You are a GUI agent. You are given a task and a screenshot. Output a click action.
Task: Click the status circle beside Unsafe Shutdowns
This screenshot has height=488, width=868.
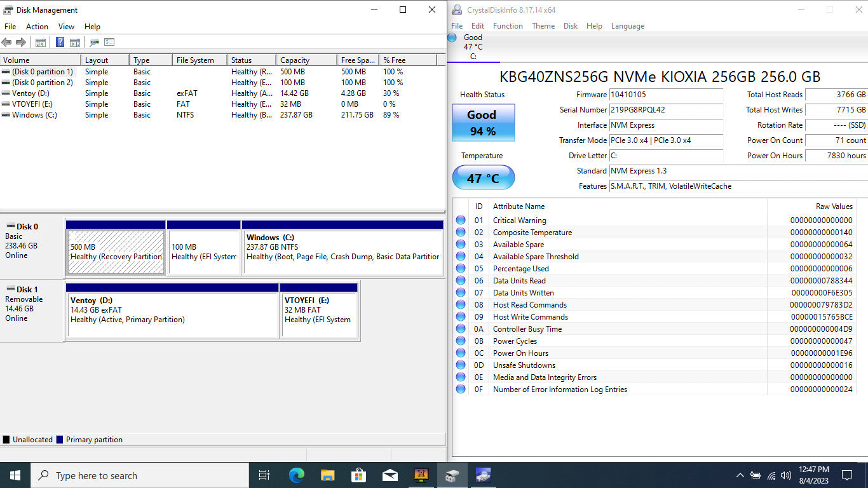(461, 365)
